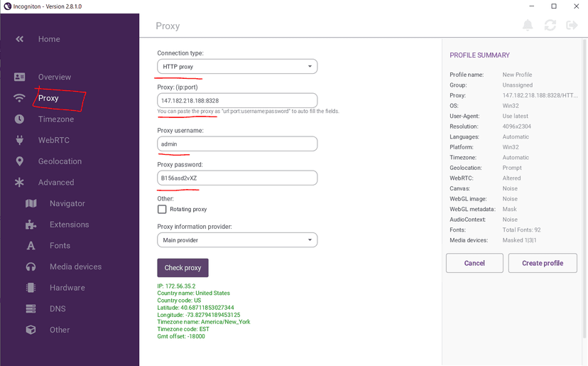588x366 pixels.
Task: Open the Connection type dropdown
Action: coord(237,67)
